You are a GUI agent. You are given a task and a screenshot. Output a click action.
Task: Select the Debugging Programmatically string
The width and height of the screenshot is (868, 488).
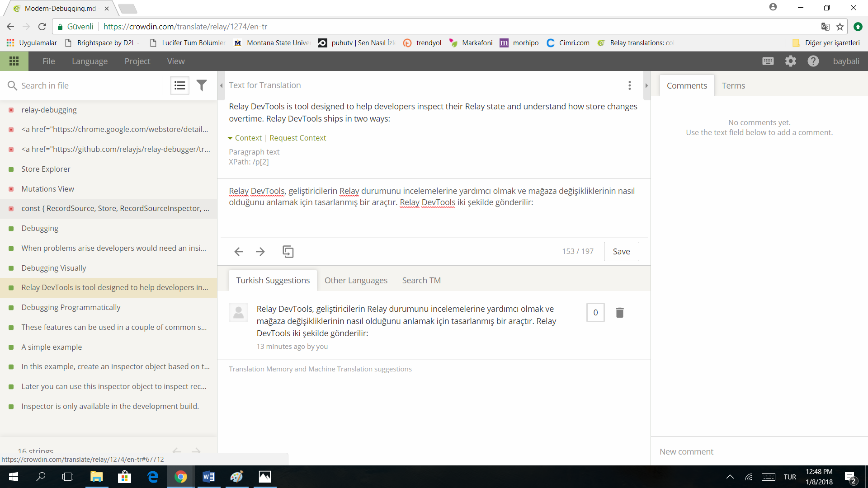[108, 307]
